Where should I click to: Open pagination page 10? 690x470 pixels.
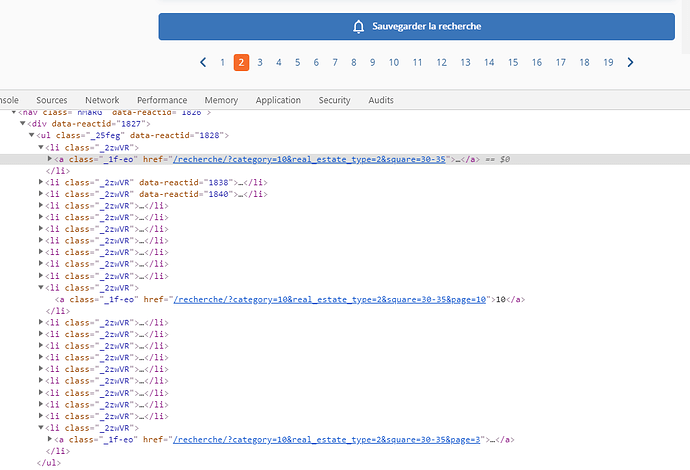click(x=394, y=62)
